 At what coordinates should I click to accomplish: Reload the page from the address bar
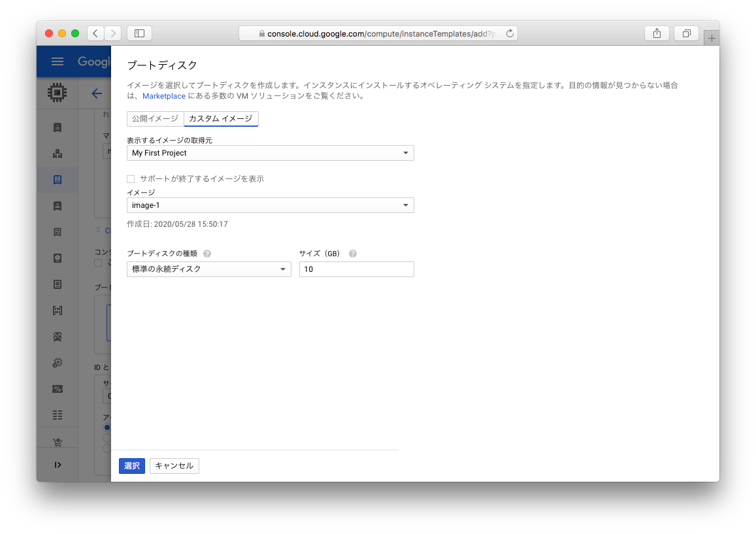click(510, 33)
